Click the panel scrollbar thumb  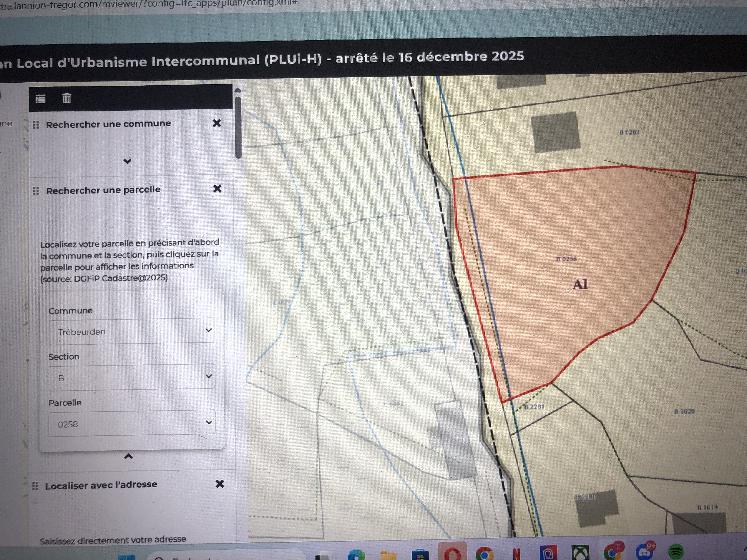pyautogui.click(x=238, y=128)
